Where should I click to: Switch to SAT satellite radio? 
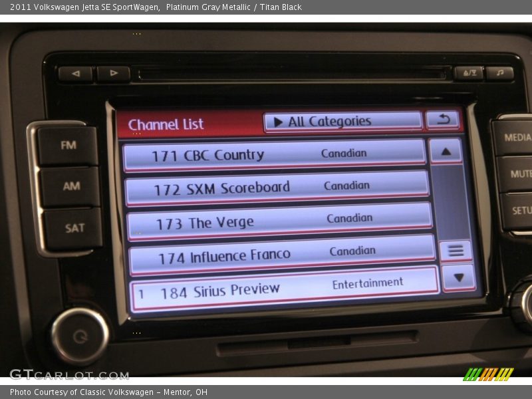(x=74, y=228)
